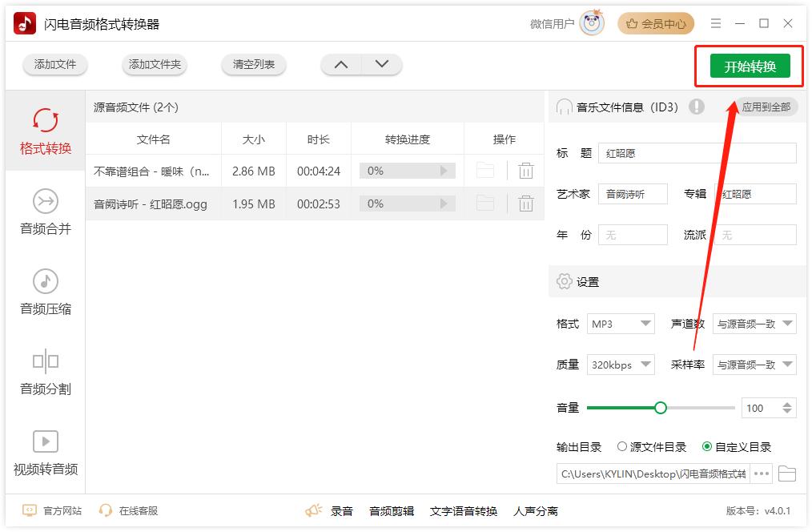812x532 pixels.
Task: Open 会员中心 member center
Action: click(x=656, y=23)
